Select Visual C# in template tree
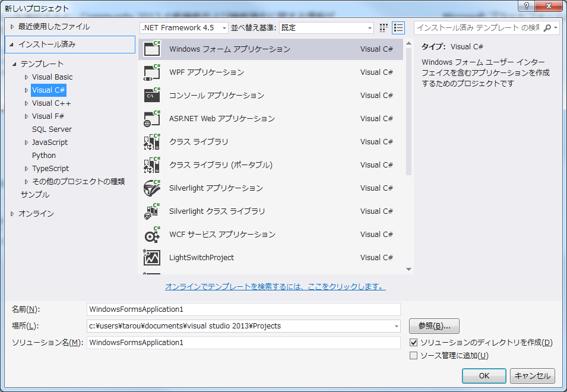 [x=49, y=90]
